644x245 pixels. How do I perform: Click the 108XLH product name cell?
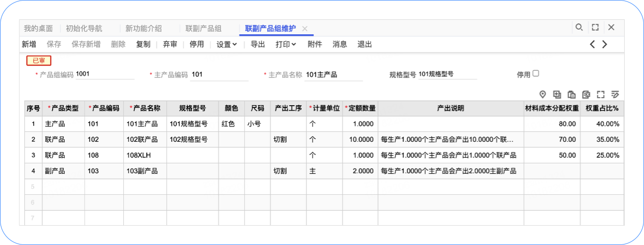[145, 155]
